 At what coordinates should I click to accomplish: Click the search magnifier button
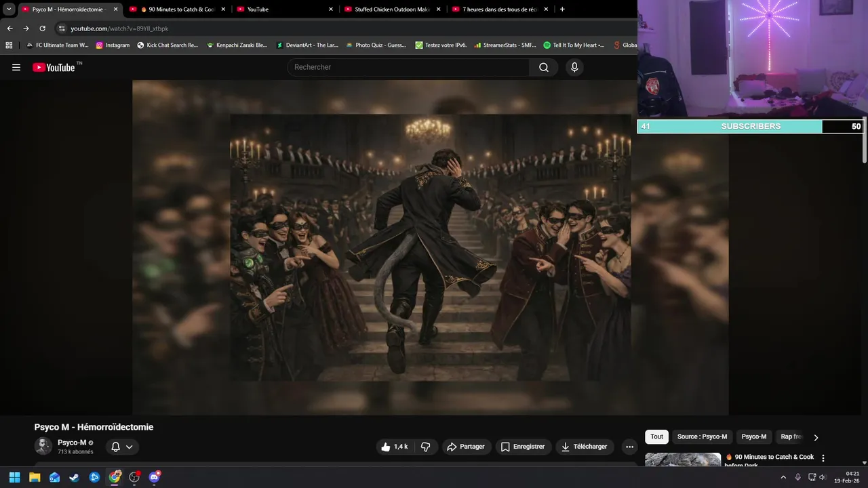(544, 67)
